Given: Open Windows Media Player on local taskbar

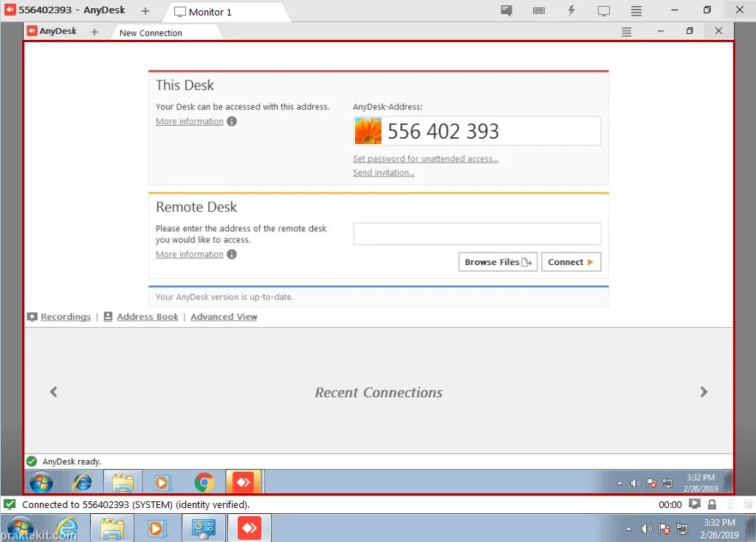Looking at the screenshot, I should tap(157, 528).
